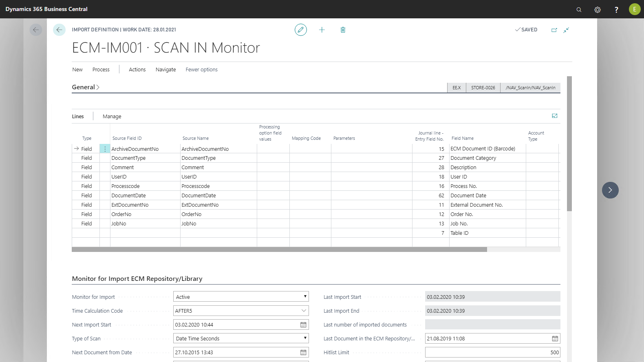Expand the Lines section to full view icon
644x362 pixels.
(555, 116)
